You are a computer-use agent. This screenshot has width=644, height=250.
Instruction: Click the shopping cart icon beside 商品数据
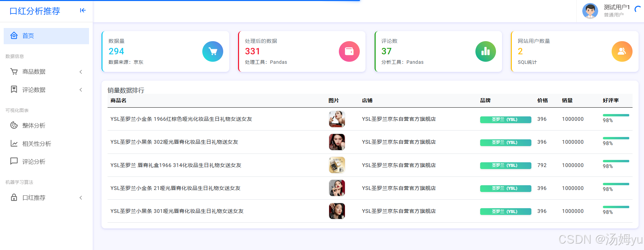(14, 72)
